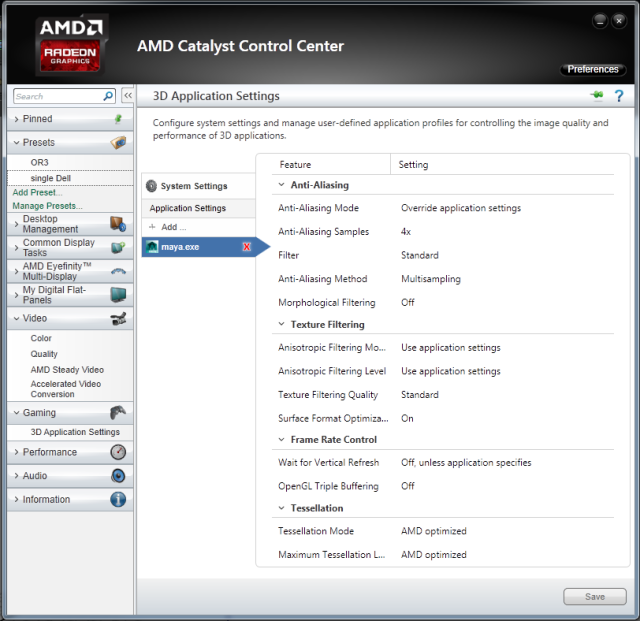Change Texture Filtering Quality Standard setting

[420, 395]
